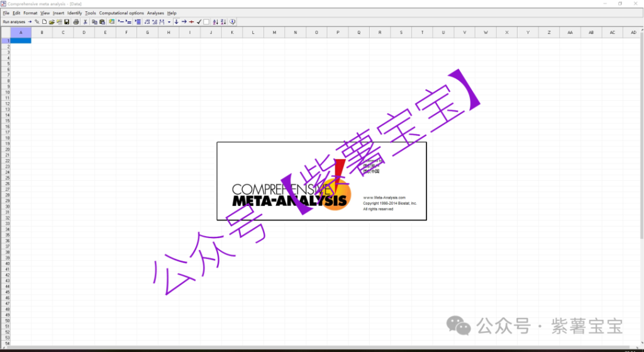Click the www.Meta-Analysis.com link on splash
The image size is (644, 352).
coord(384,198)
